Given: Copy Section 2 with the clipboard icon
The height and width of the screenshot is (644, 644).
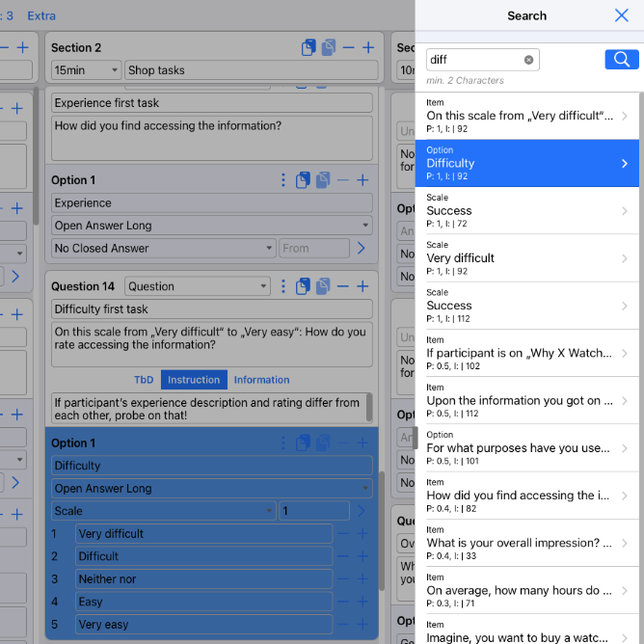Looking at the screenshot, I should click(309, 47).
